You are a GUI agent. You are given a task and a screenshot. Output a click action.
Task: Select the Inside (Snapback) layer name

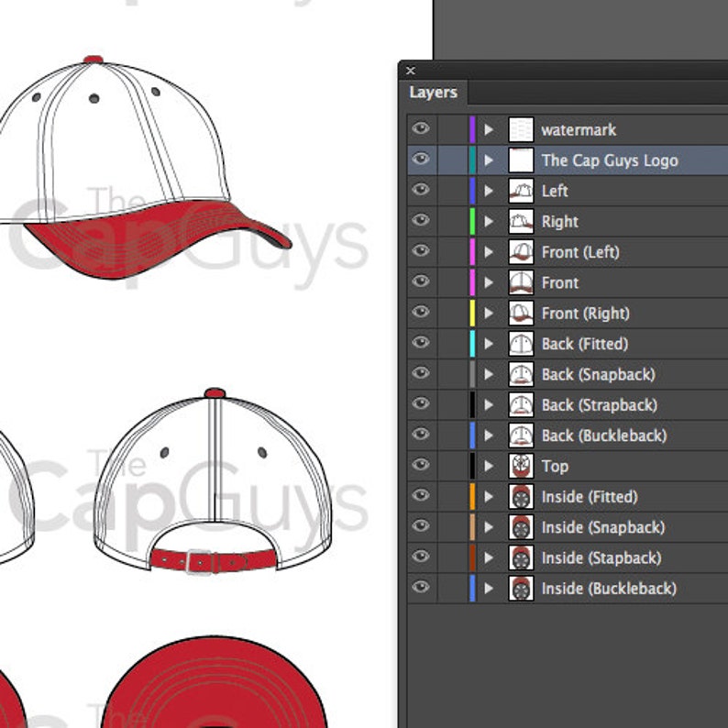(x=603, y=528)
